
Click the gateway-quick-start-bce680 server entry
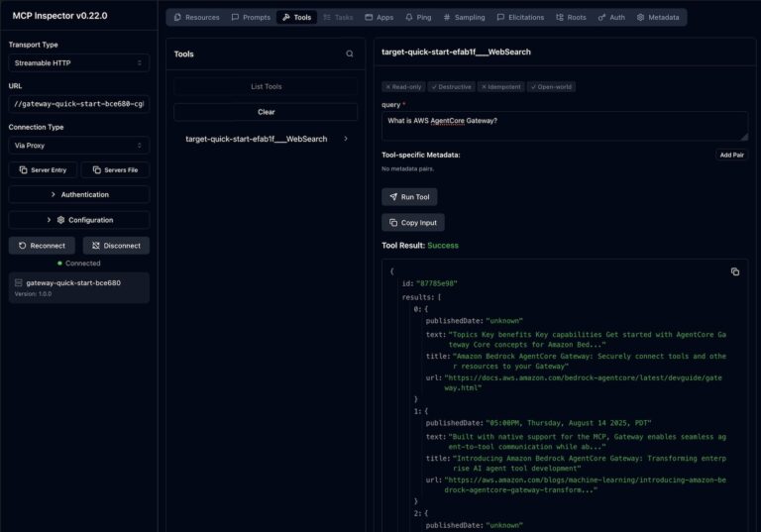(78, 288)
